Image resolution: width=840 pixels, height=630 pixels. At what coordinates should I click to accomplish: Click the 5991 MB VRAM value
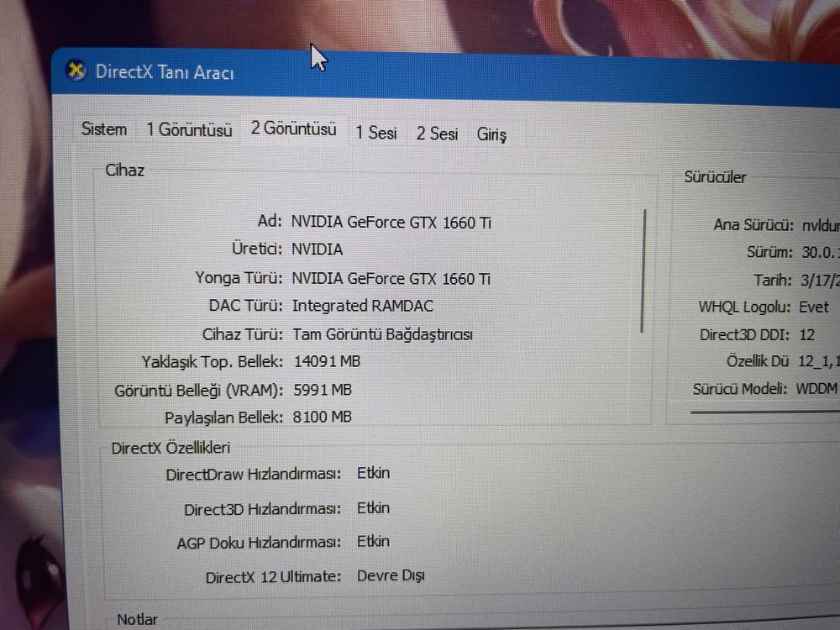[323, 390]
